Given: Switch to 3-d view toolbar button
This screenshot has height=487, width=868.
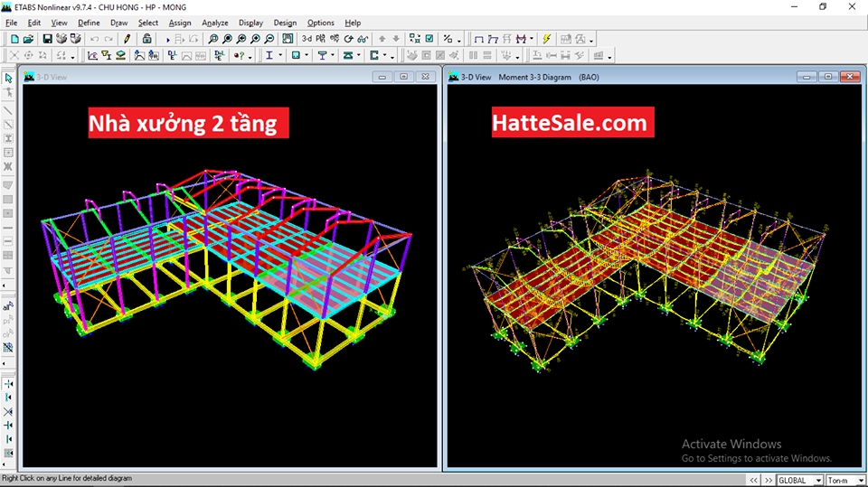Looking at the screenshot, I should click(307, 39).
